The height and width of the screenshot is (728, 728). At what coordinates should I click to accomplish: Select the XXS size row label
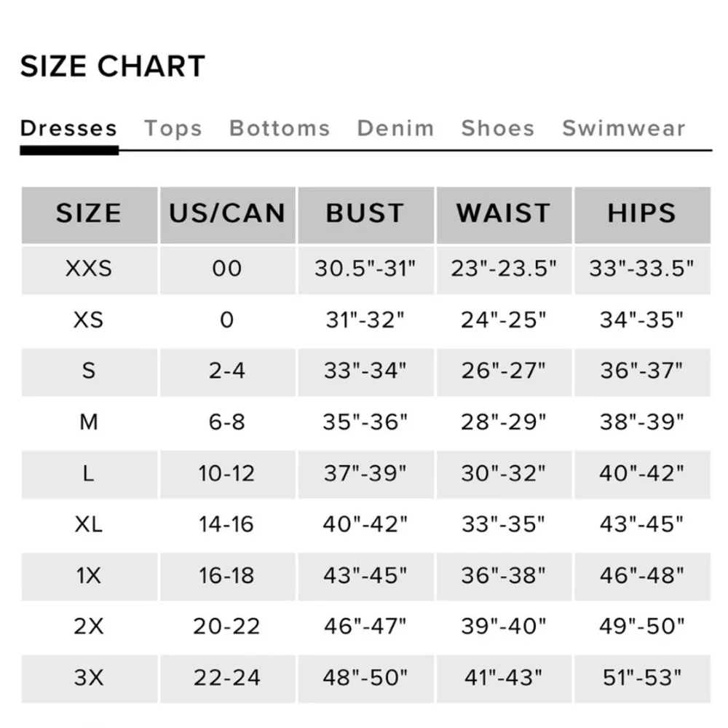coord(89,269)
